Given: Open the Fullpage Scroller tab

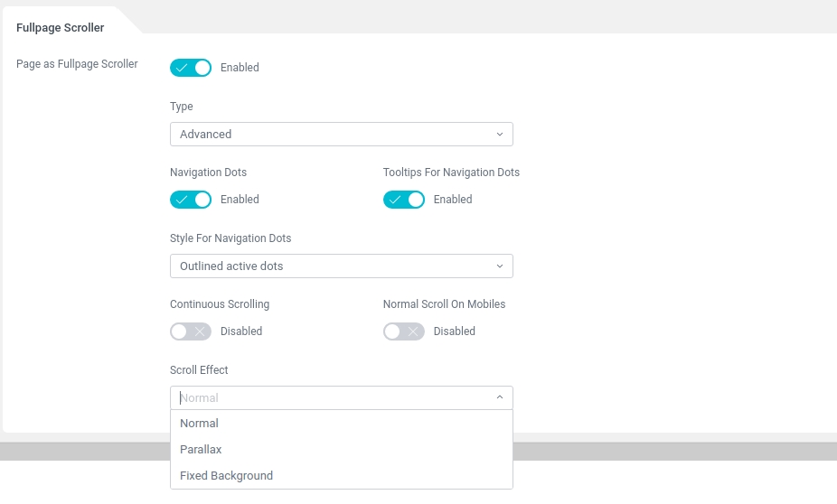Looking at the screenshot, I should point(60,27).
